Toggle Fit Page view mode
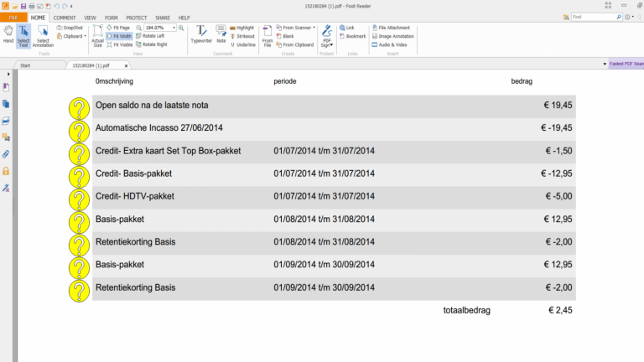The image size is (644, 362). (119, 28)
